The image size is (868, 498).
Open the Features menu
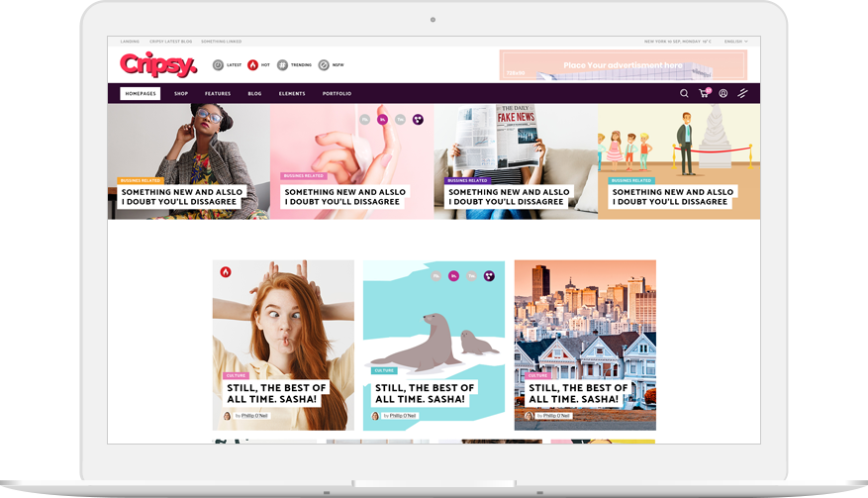pos(218,94)
